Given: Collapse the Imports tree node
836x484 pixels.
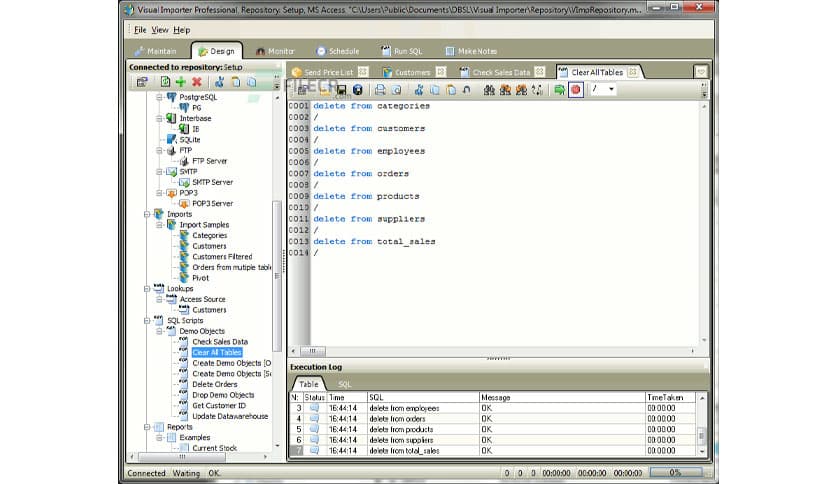Looking at the screenshot, I should 147,214.
